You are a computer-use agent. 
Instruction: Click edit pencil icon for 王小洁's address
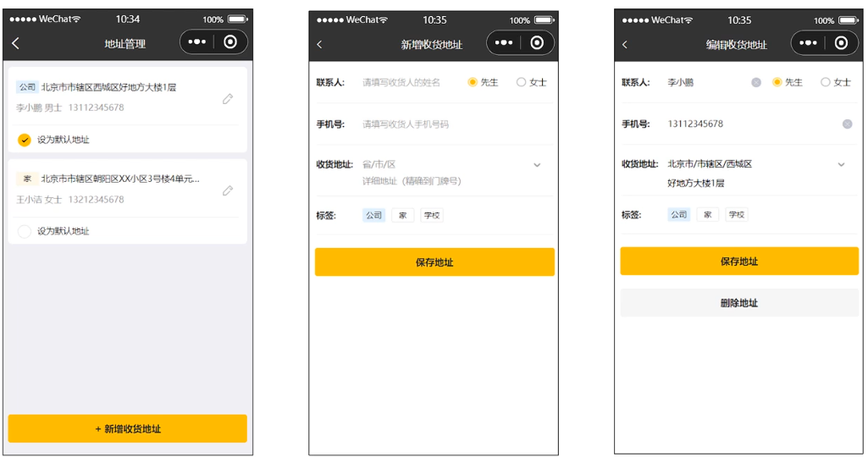[228, 191]
